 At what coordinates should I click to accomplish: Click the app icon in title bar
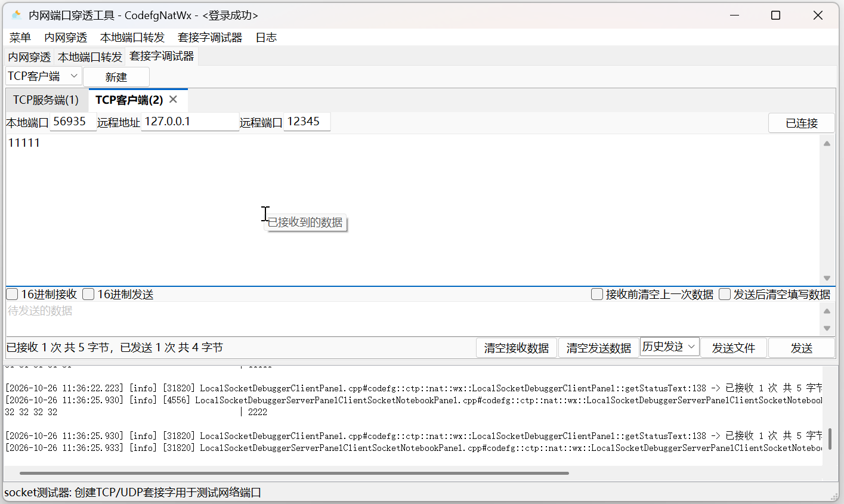(17, 15)
